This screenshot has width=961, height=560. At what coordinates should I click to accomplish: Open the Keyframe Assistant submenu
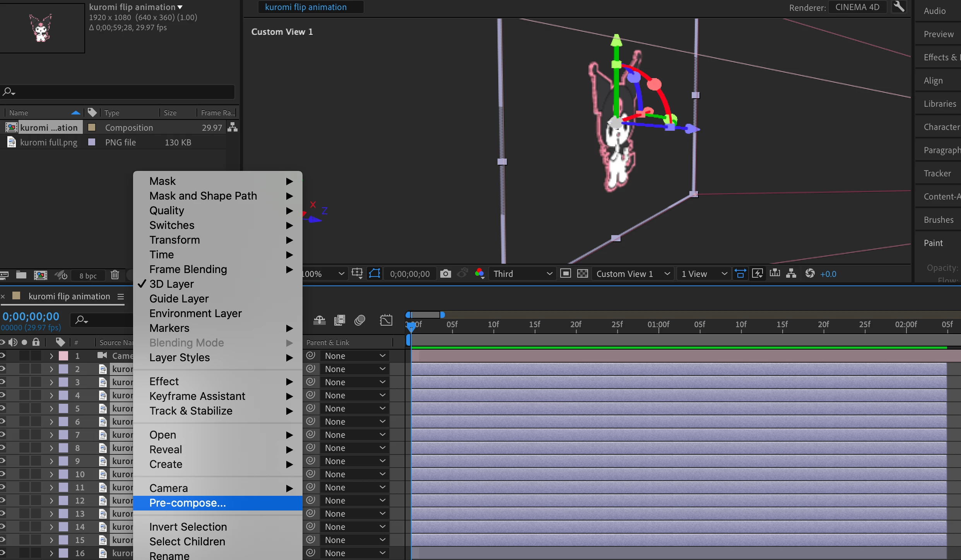pos(197,396)
